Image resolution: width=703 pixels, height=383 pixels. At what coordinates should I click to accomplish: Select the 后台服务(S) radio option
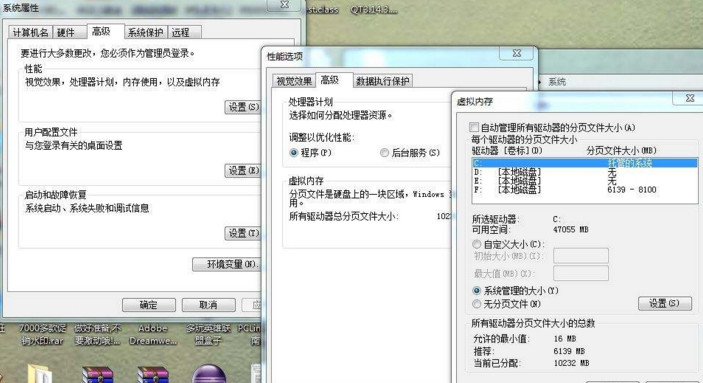(x=384, y=153)
